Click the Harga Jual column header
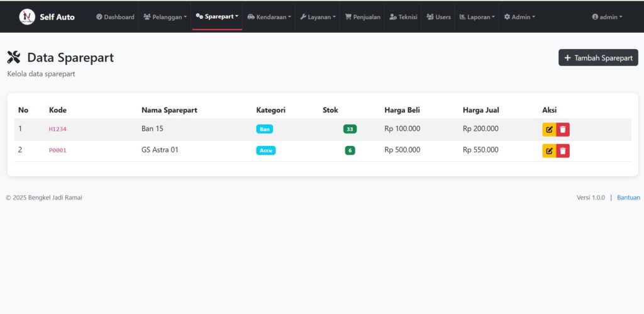The image size is (644, 314). [481, 109]
